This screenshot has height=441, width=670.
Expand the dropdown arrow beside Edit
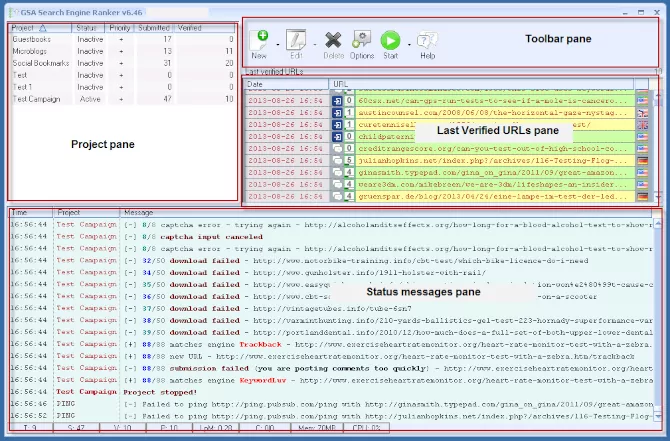coord(315,44)
